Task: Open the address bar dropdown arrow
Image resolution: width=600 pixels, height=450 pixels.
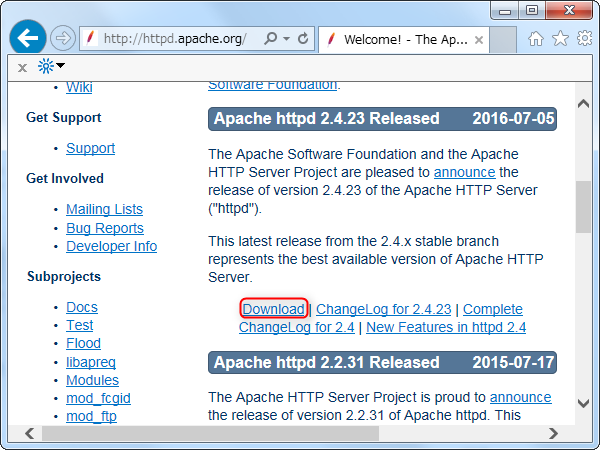Action: [x=286, y=39]
